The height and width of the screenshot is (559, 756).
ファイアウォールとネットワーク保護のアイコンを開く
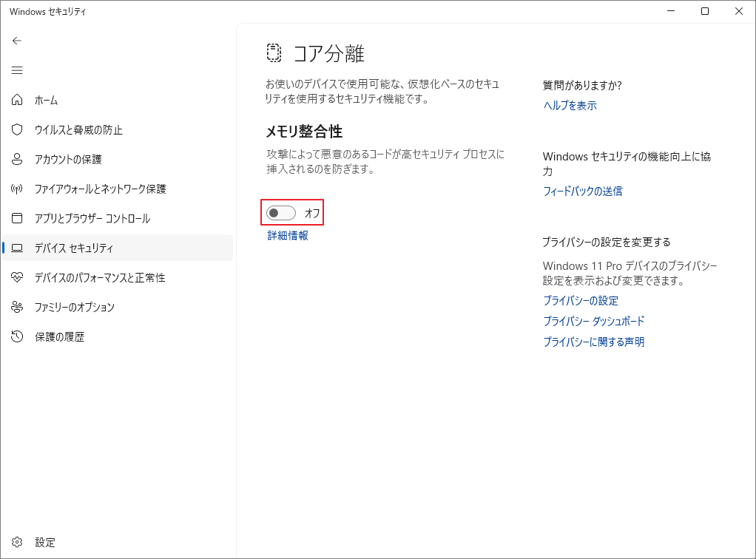click(17, 189)
